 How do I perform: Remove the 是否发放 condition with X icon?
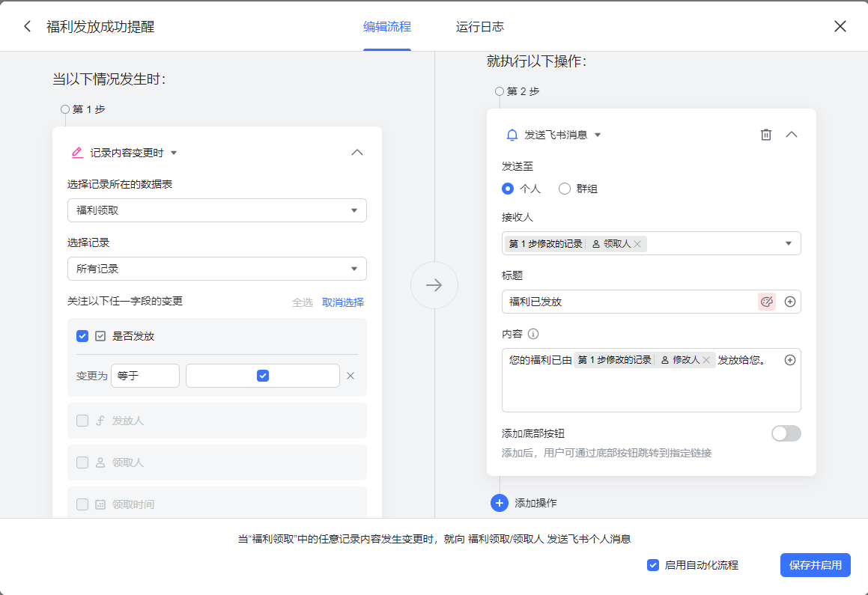point(350,376)
